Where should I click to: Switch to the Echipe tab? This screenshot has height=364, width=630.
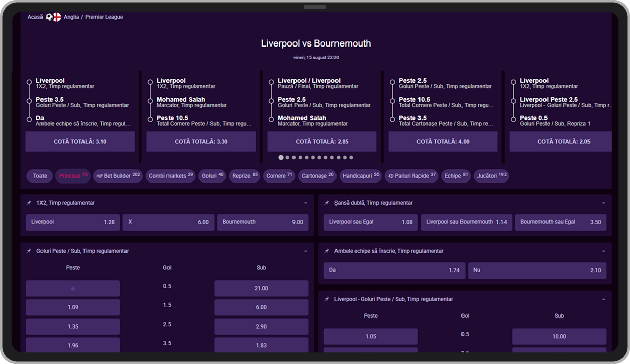456,176
